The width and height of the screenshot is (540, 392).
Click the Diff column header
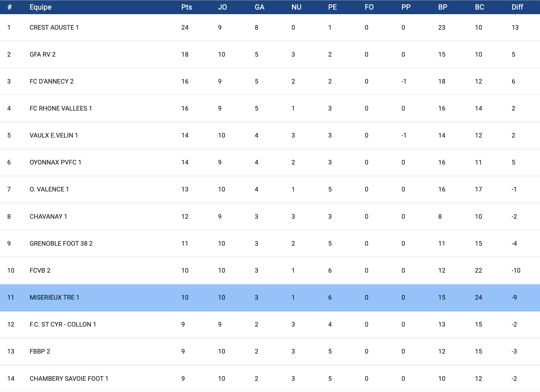coord(517,7)
